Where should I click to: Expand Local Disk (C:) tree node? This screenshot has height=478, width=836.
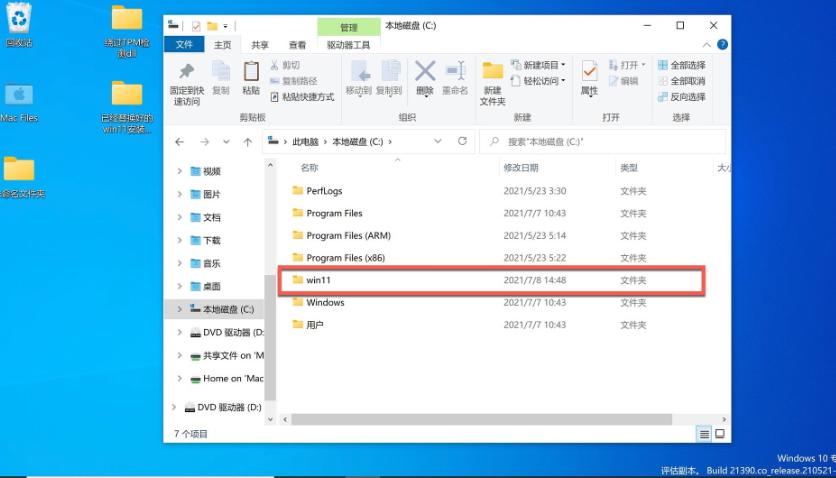(x=179, y=309)
